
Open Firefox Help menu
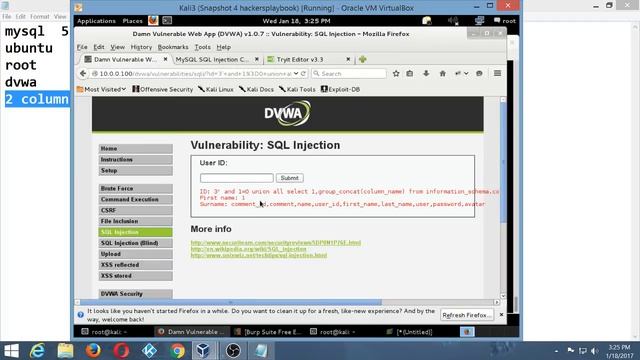point(224,47)
